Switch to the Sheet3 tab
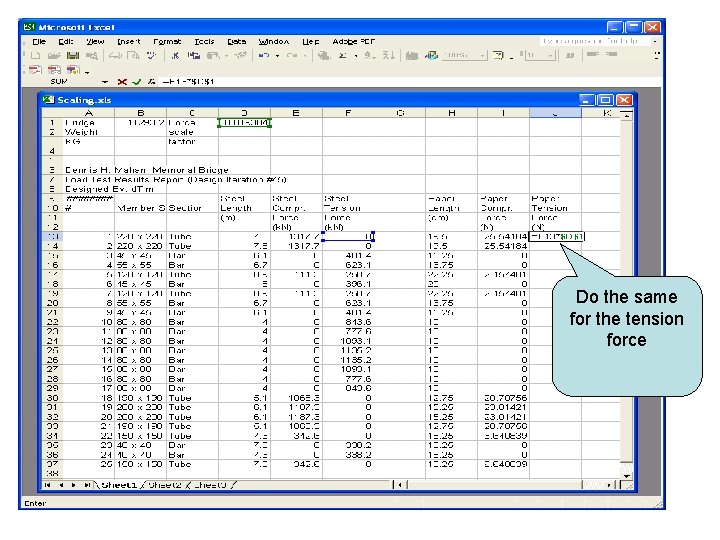Viewport: 720px width, 540px height. coord(210,485)
